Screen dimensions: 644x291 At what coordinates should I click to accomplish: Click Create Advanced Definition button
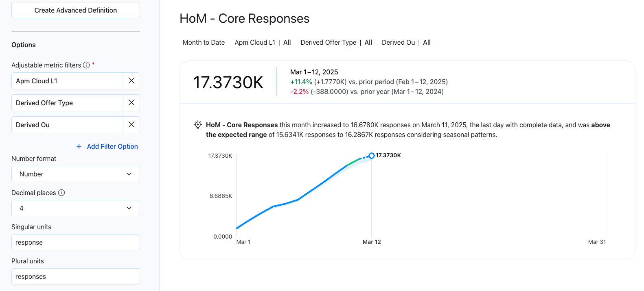(76, 10)
